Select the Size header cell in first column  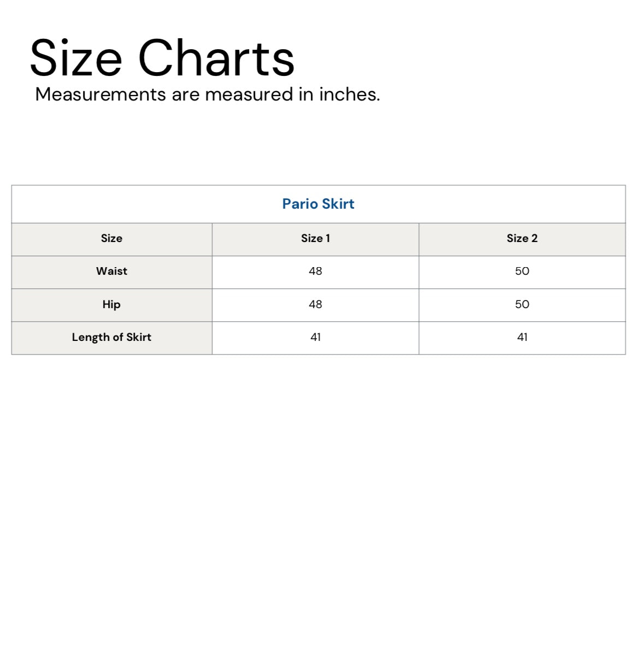pyautogui.click(x=111, y=239)
